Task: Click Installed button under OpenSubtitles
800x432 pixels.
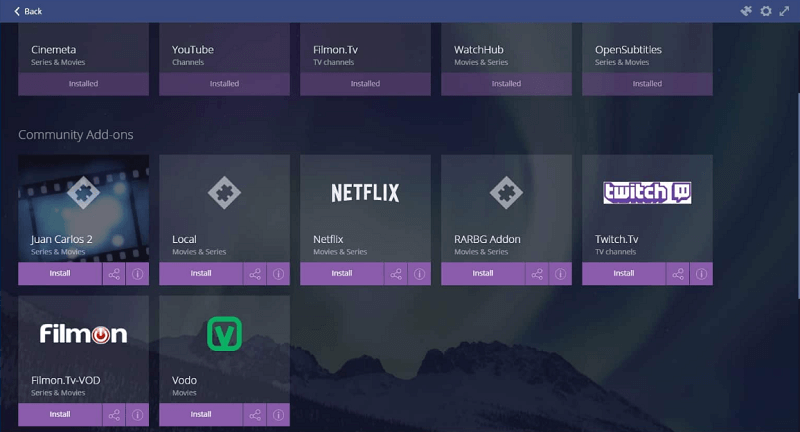Action: click(647, 84)
